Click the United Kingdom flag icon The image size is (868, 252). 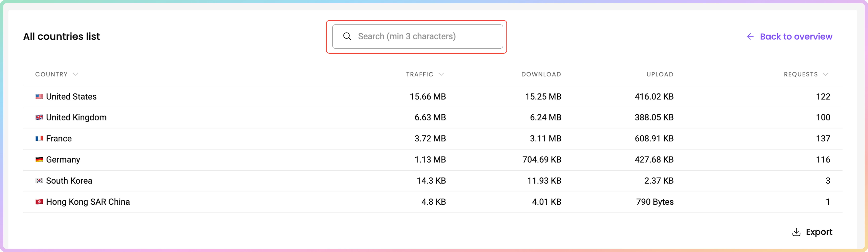[39, 117]
